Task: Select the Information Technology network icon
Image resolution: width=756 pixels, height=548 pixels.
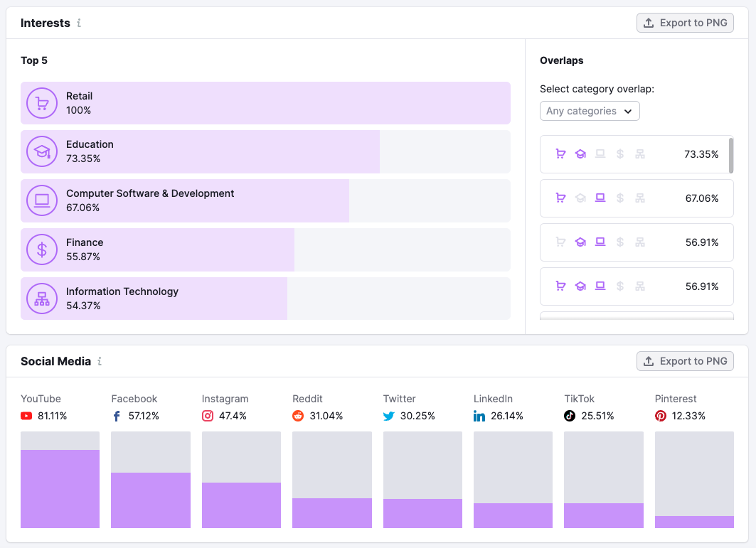Action: (x=42, y=299)
